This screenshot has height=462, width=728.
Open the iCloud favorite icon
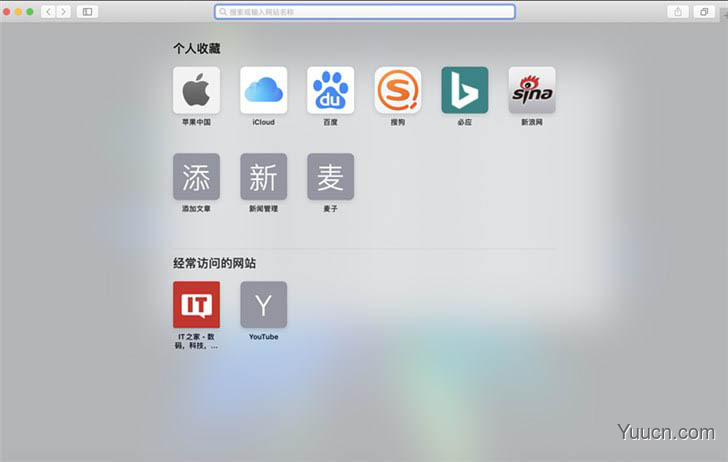pos(263,90)
